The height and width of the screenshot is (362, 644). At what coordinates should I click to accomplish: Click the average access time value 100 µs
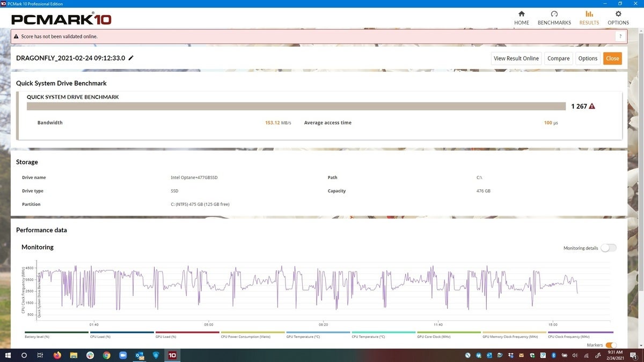(x=551, y=123)
